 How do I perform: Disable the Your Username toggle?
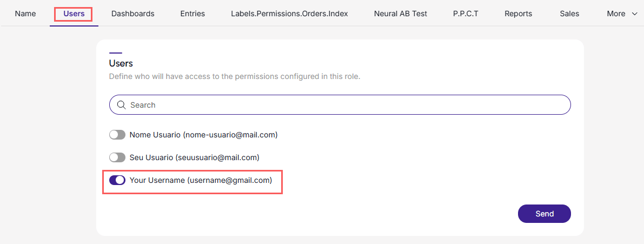click(117, 180)
